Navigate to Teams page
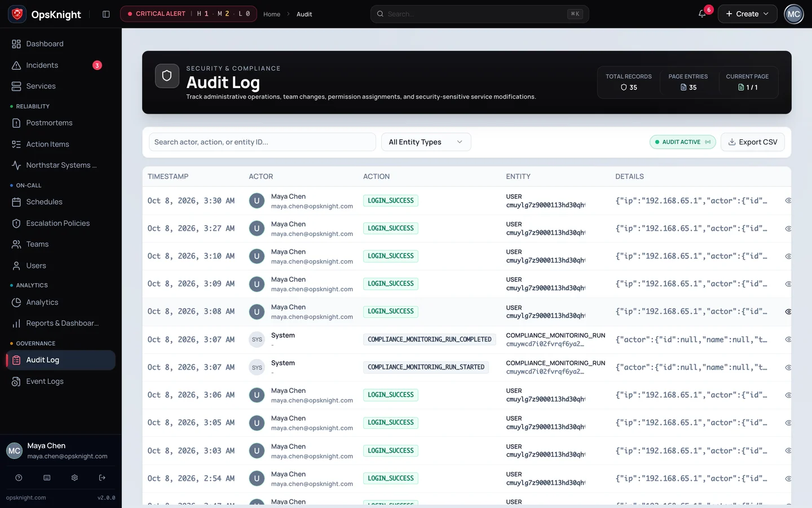812x508 pixels. [60, 244]
